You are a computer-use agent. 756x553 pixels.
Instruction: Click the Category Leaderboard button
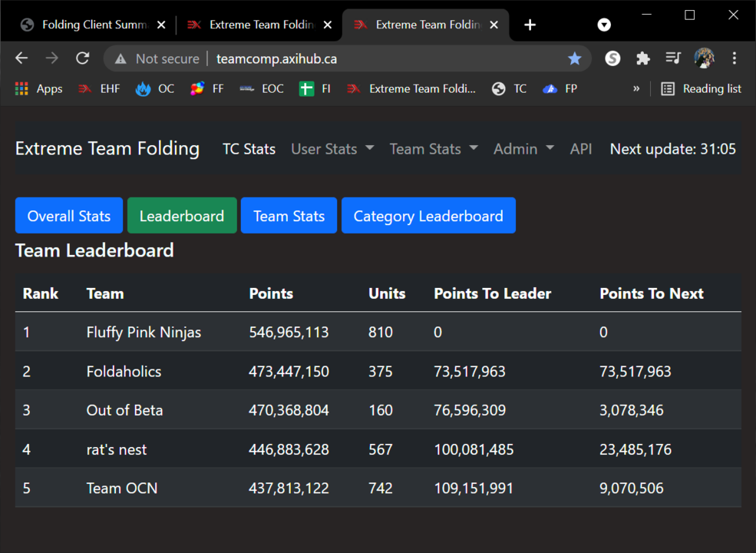428,216
